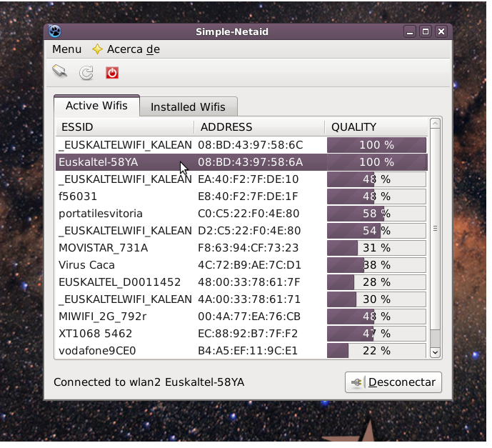
Task: Click the star icon beside Acerca de
Action: click(x=97, y=49)
